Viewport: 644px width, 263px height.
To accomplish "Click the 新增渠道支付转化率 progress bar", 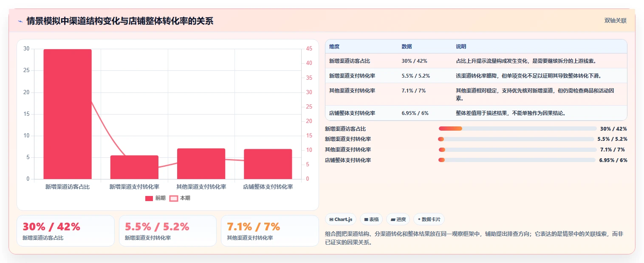I will tap(516, 139).
